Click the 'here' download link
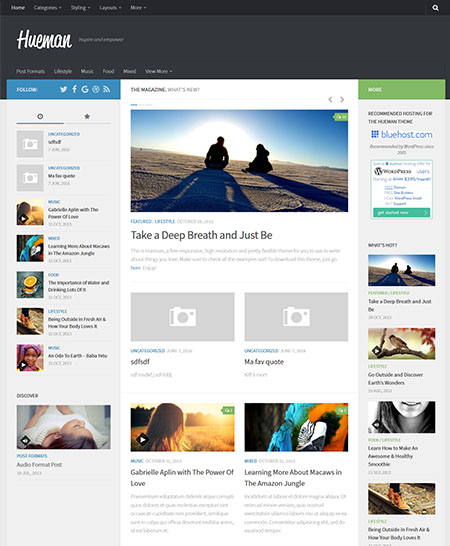The image size is (450, 546). 135,268
